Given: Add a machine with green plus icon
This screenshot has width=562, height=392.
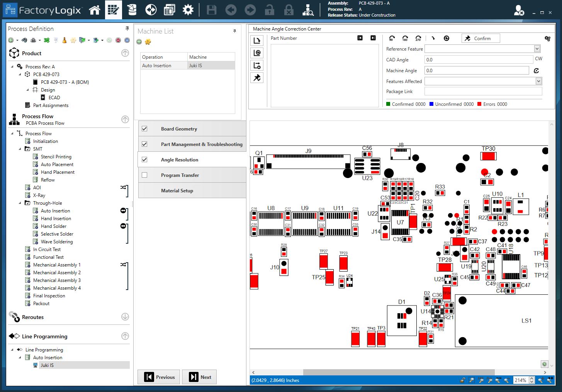Looking at the screenshot, I should point(139,42).
